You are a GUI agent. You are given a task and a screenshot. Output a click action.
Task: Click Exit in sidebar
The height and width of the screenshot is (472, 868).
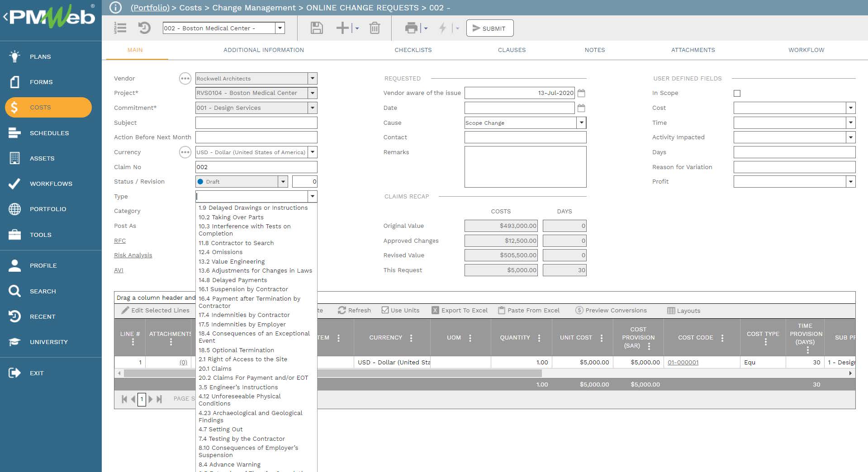tap(36, 373)
